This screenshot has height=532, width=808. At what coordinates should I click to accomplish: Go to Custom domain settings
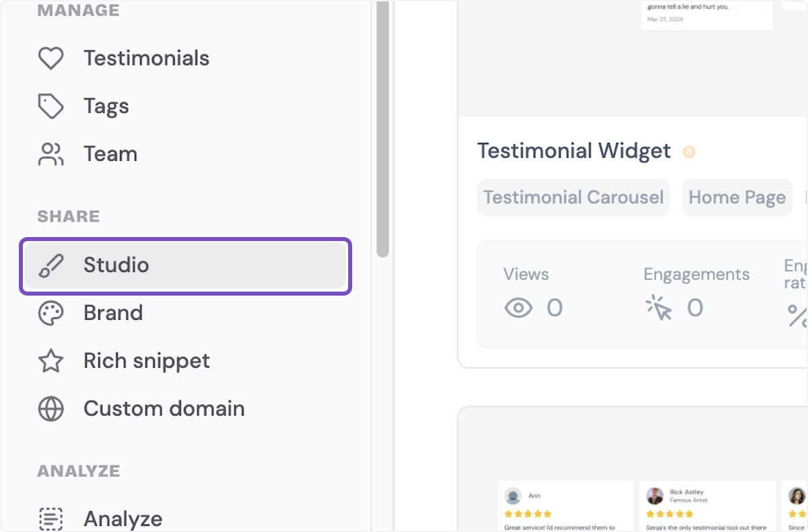(x=164, y=409)
